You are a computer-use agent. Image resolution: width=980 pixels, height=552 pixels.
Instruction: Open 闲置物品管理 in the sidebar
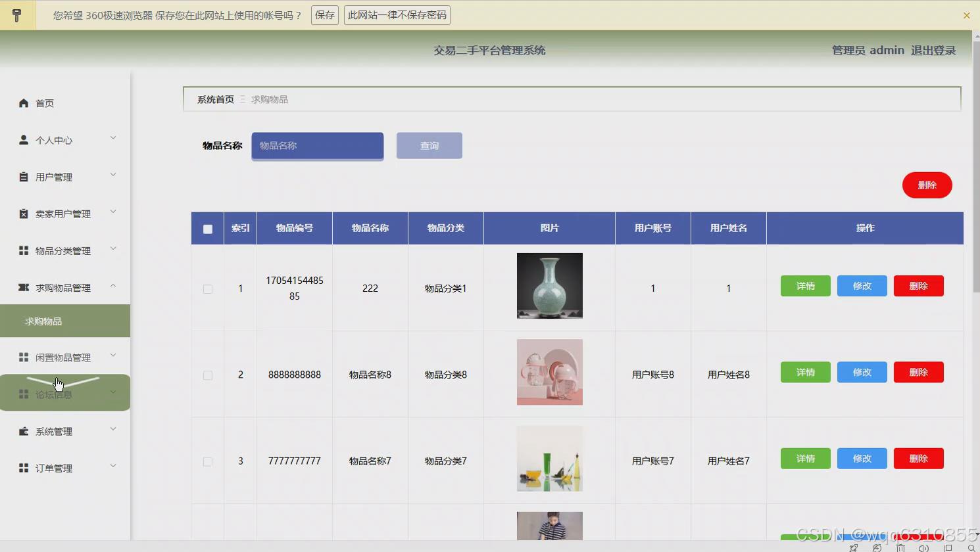(65, 357)
